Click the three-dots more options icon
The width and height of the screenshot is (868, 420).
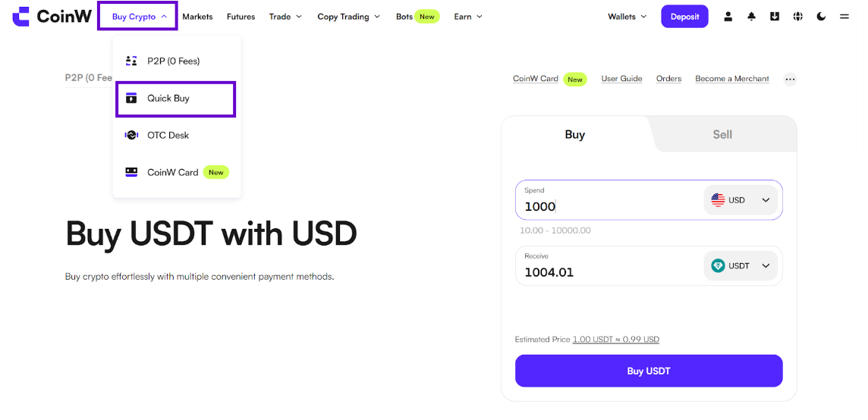coord(790,79)
